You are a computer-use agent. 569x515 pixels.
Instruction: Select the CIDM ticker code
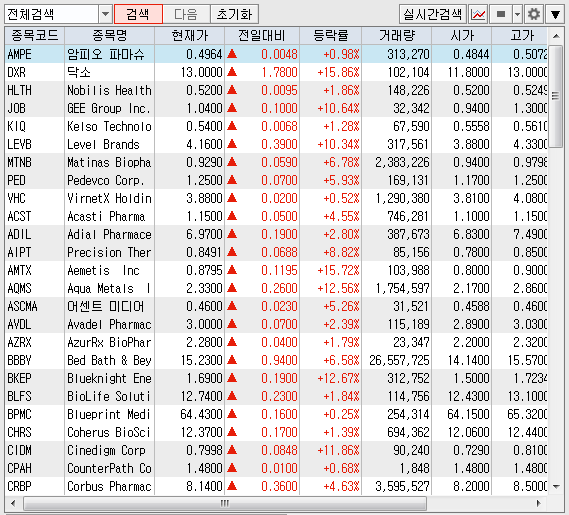19,450
